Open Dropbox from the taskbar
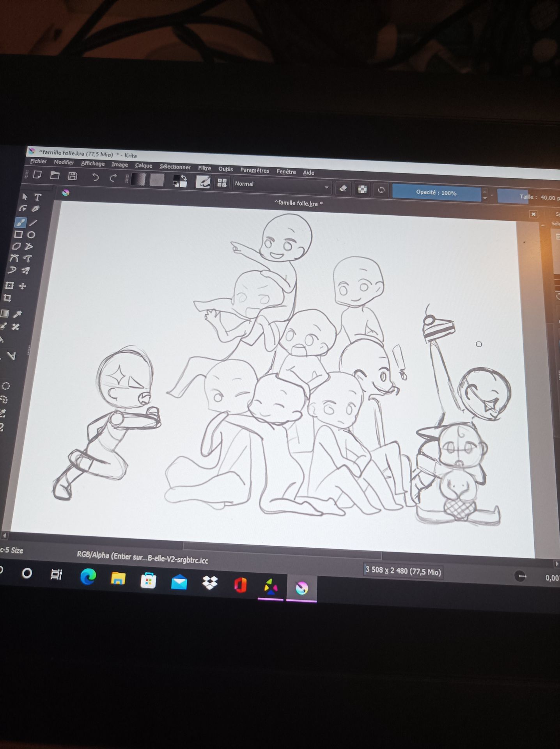 (x=210, y=583)
